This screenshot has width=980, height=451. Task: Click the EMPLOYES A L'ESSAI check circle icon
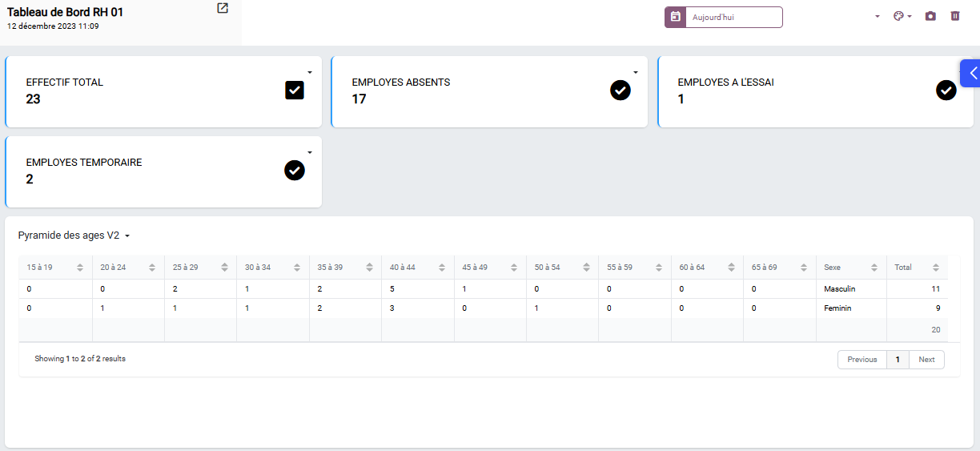(x=946, y=91)
